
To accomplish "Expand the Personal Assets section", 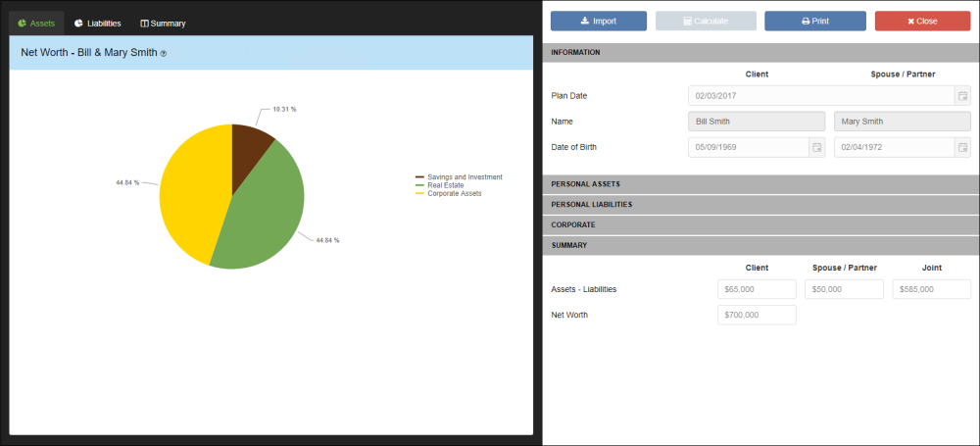I will 760,184.
